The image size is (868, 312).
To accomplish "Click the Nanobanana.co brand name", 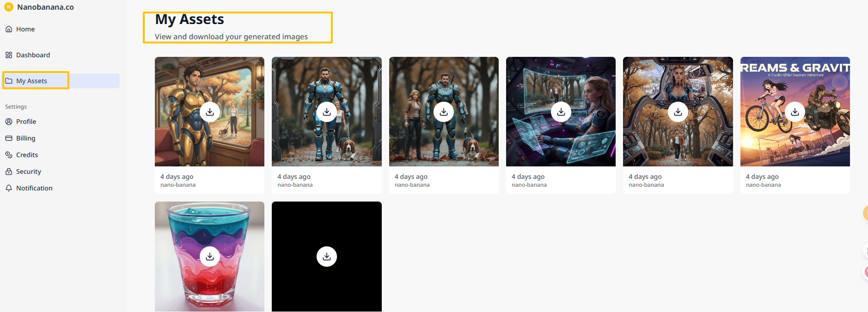I will [x=45, y=7].
